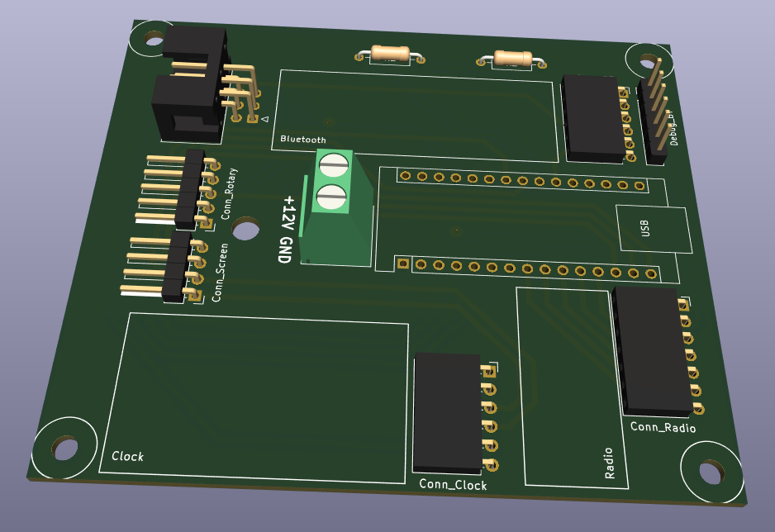Click the +12V GND silkscreen text

pyautogui.click(x=287, y=229)
